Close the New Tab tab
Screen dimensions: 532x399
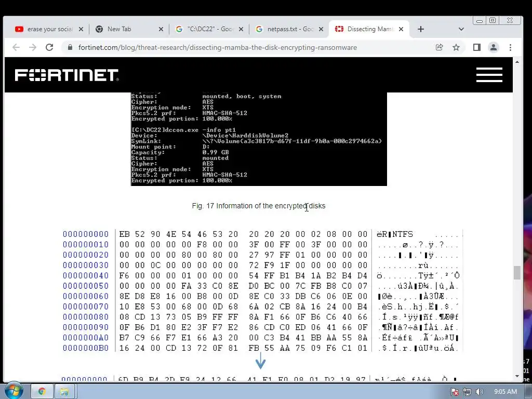pyautogui.click(x=161, y=29)
